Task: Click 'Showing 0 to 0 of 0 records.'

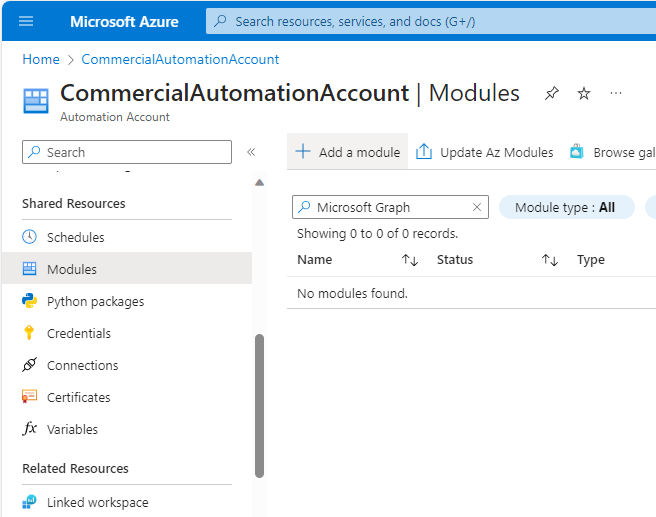Action: (377, 233)
